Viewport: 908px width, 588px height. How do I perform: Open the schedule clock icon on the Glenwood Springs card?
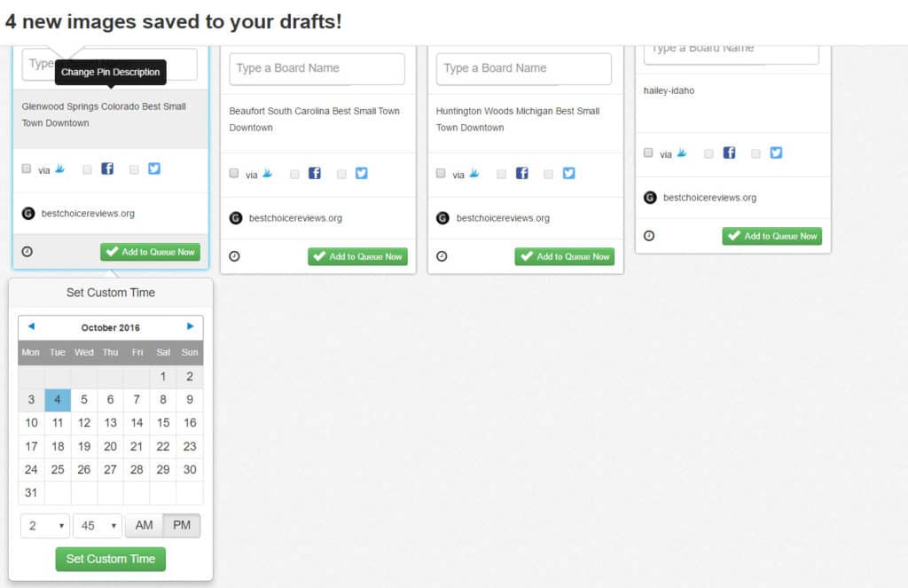28,253
